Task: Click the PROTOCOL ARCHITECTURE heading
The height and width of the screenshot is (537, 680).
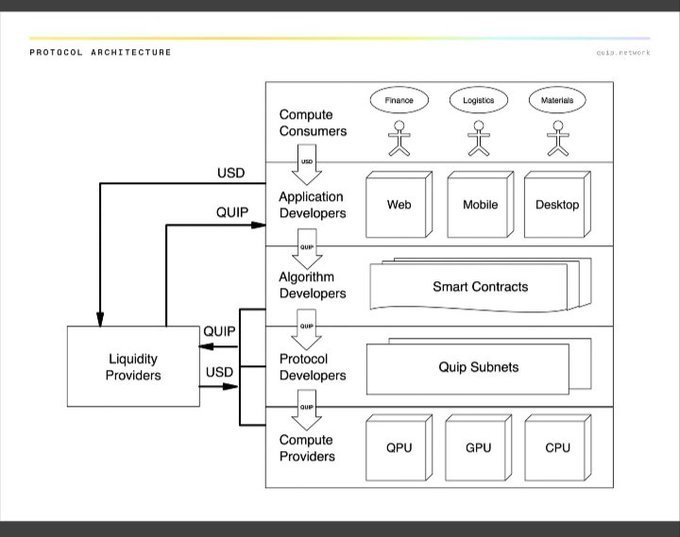Action: coord(100,52)
